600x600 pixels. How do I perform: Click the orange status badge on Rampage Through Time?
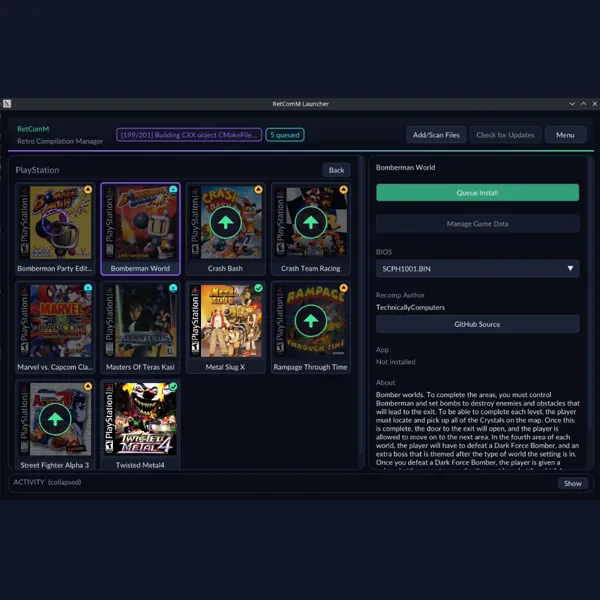click(x=344, y=288)
